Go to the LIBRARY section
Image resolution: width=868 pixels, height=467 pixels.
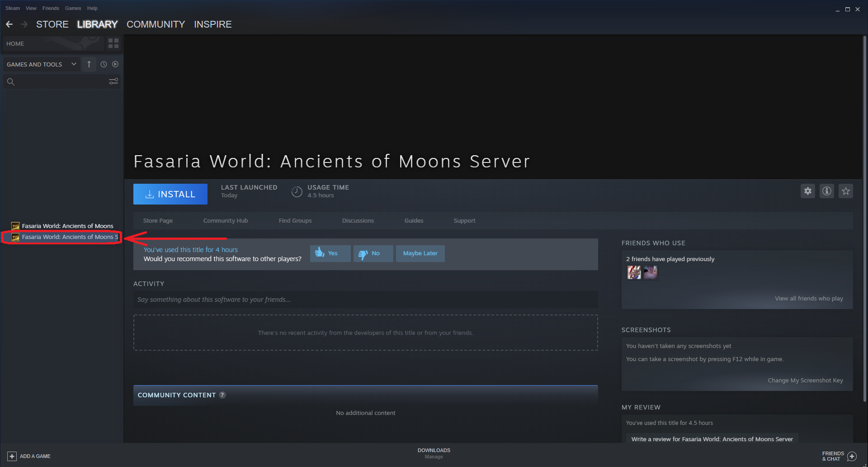coord(97,24)
